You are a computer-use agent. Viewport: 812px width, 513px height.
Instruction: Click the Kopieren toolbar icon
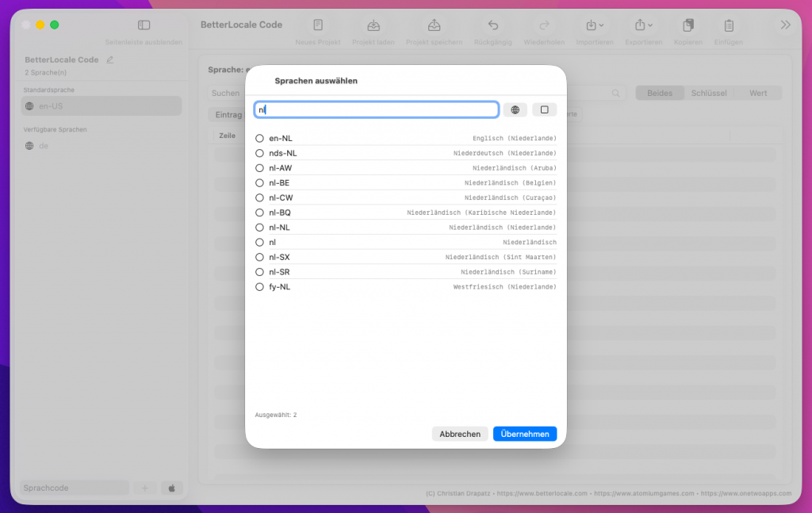688,25
